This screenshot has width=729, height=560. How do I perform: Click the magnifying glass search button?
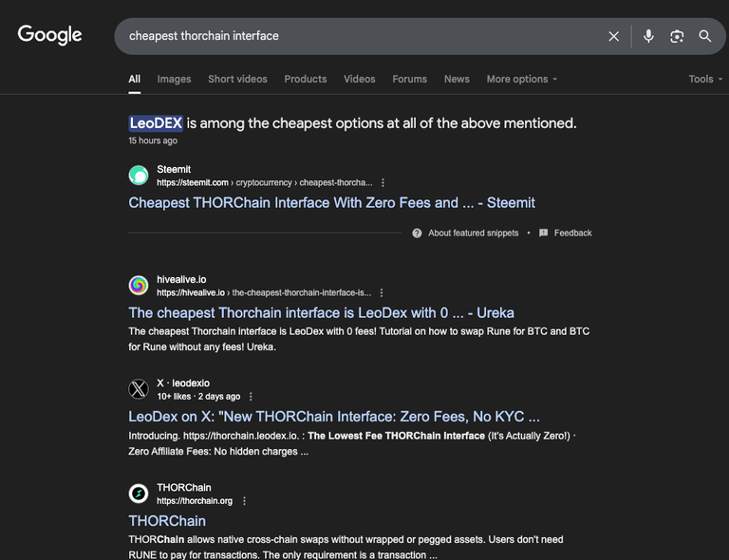click(x=705, y=36)
